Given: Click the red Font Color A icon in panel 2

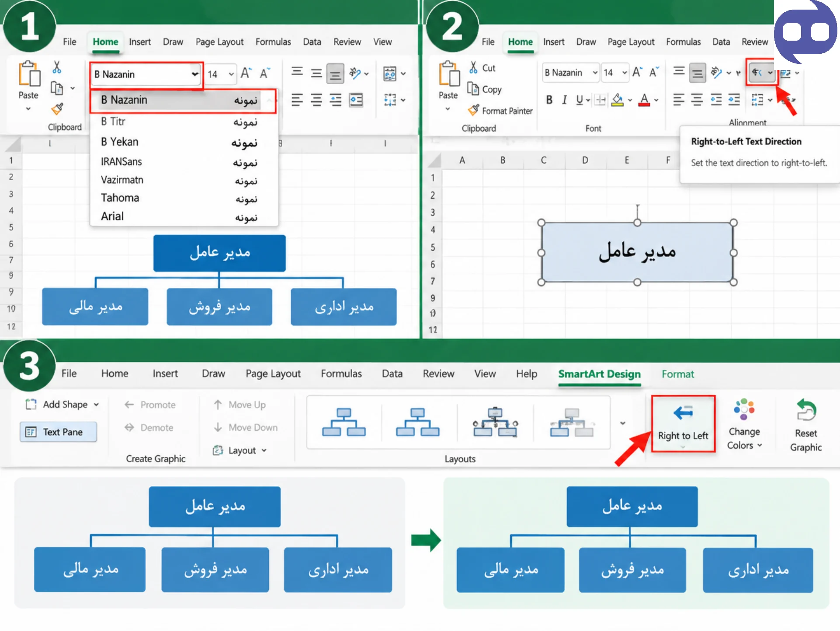Looking at the screenshot, I should click(x=644, y=100).
